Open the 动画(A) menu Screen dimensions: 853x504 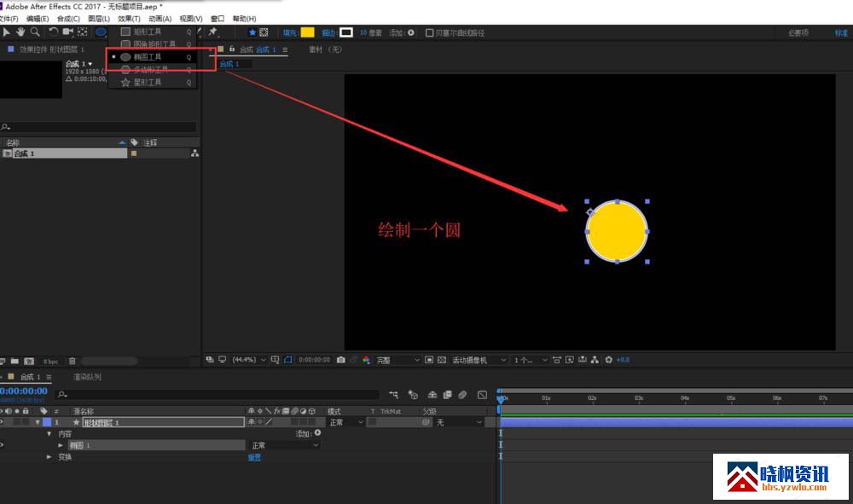click(x=160, y=19)
